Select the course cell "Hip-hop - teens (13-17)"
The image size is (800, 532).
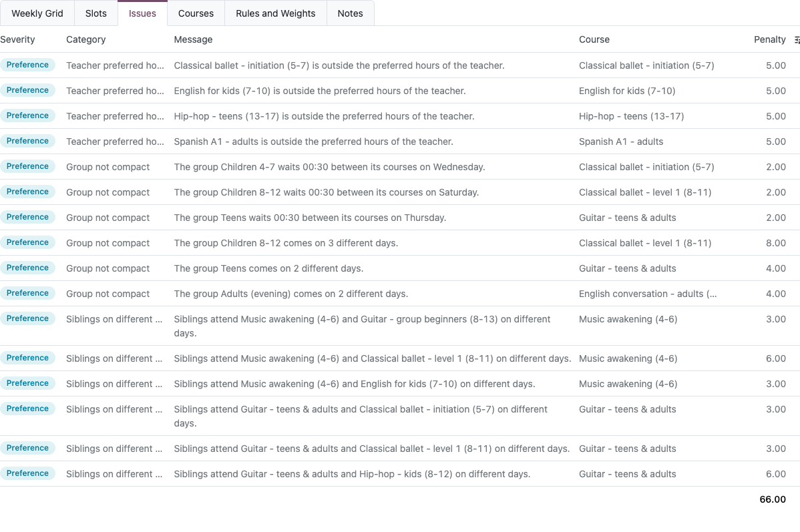pos(632,116)
